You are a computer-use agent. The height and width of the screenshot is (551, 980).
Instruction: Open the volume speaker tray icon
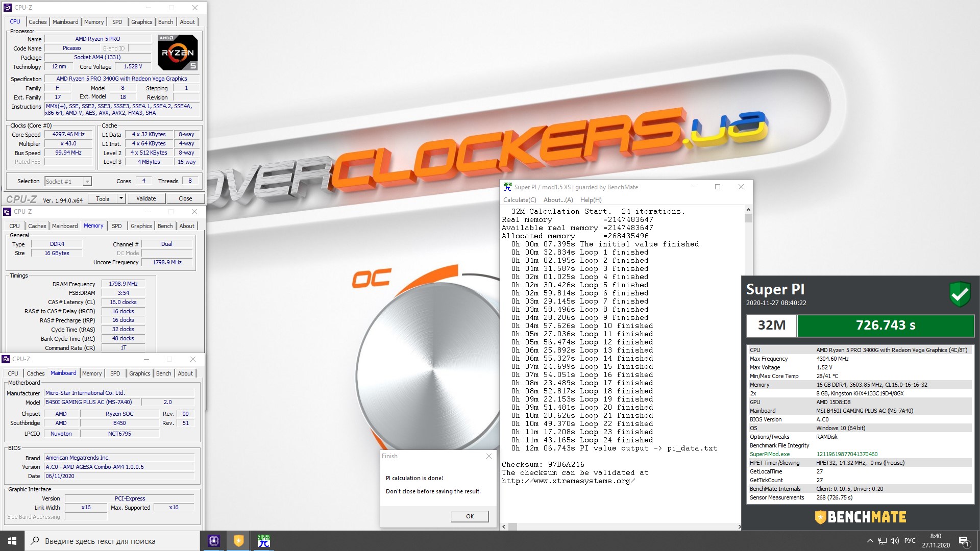click(x=894, y=541)
